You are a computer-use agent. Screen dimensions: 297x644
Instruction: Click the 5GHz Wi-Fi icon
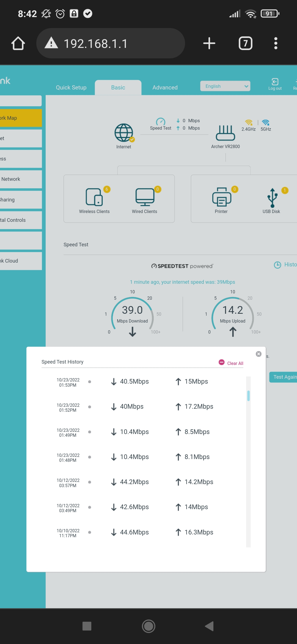click(266, 122)
